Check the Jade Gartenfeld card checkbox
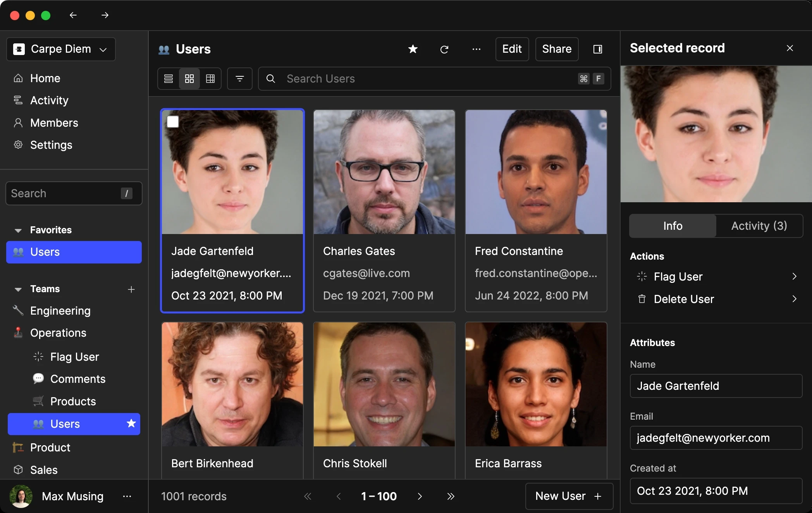This screenshot has height=513, width=812. [173, 122]
